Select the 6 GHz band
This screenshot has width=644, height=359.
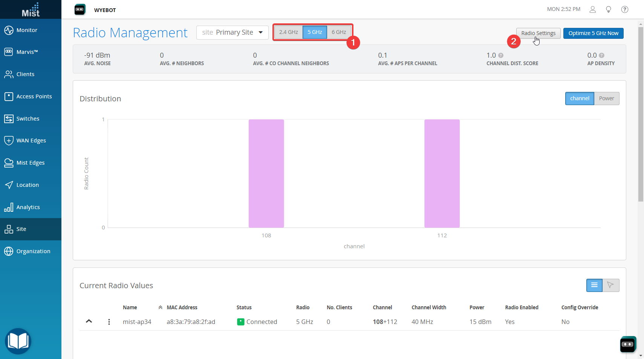click(x=339, y=32)
